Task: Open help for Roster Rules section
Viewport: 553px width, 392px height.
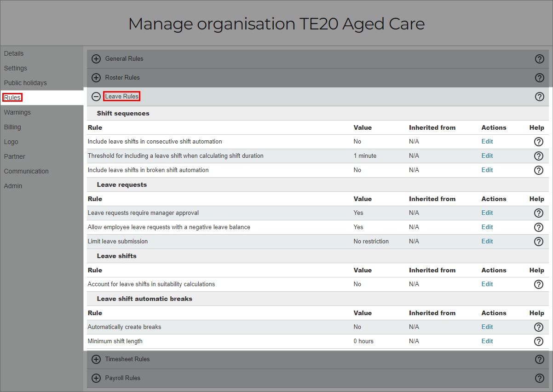Action: [540, 78]
